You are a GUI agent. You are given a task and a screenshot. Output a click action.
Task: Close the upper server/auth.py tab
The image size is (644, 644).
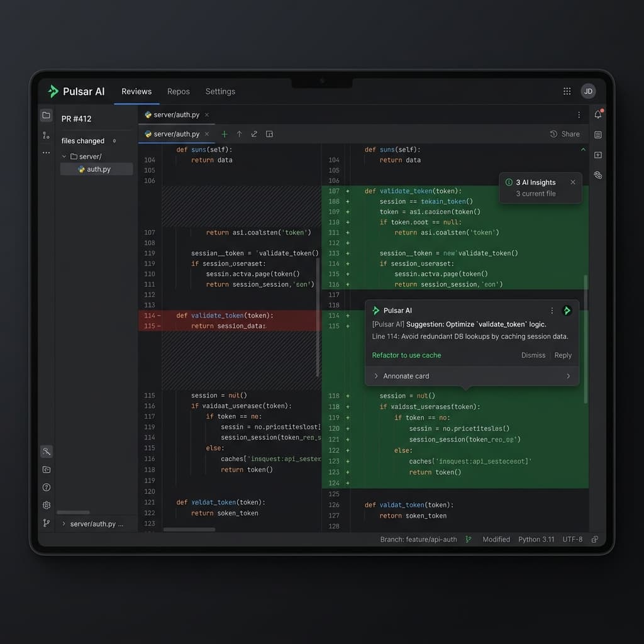[x=207, y=115]
